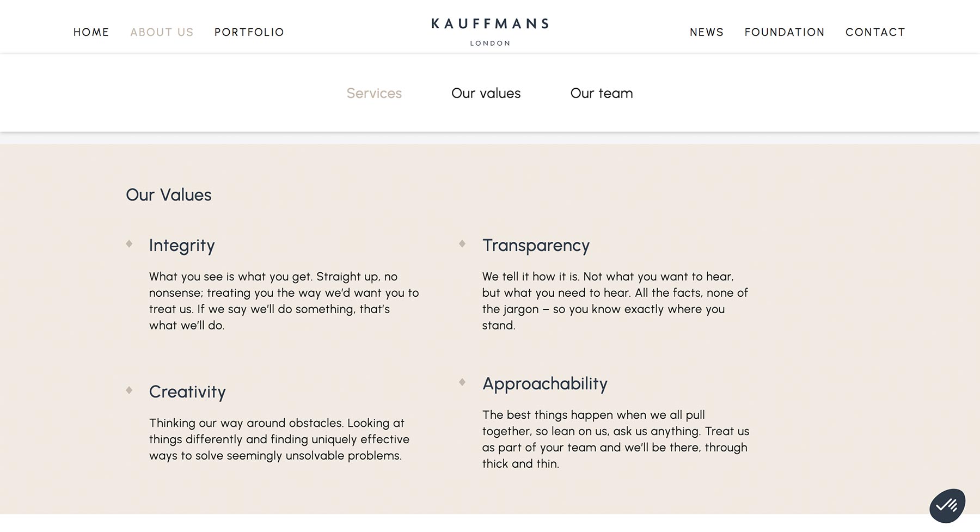The width and height of the screenshot is (980, 532).
Task: Click the Approachability heading
Action: 545,384
